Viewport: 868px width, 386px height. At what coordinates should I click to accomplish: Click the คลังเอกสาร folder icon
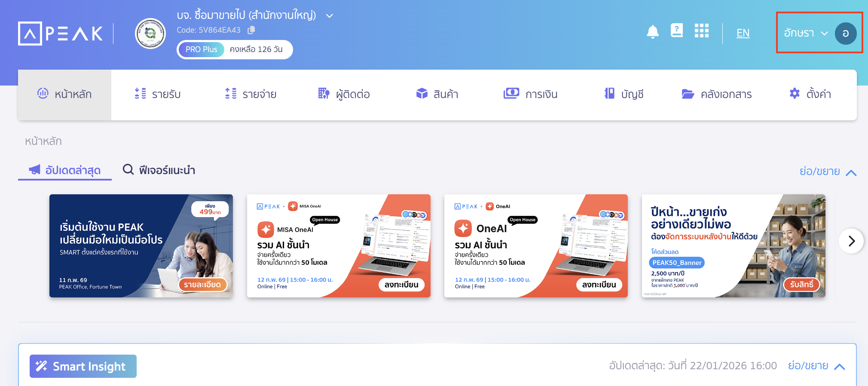click(x=688, y=94)
